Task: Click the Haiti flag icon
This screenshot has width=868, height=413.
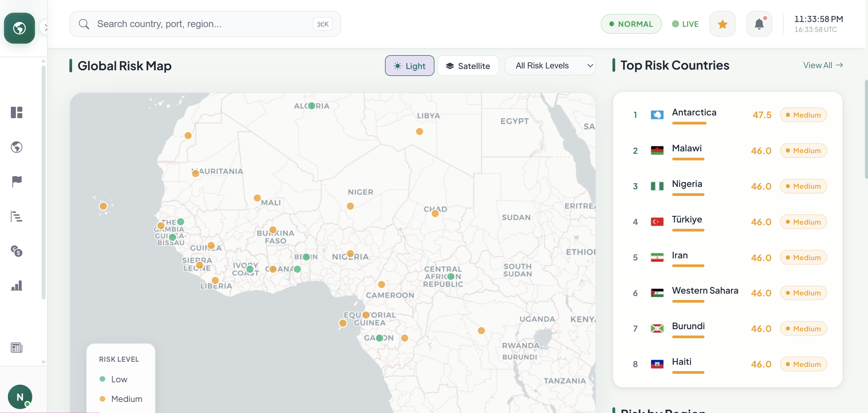Action: (657, 364)
